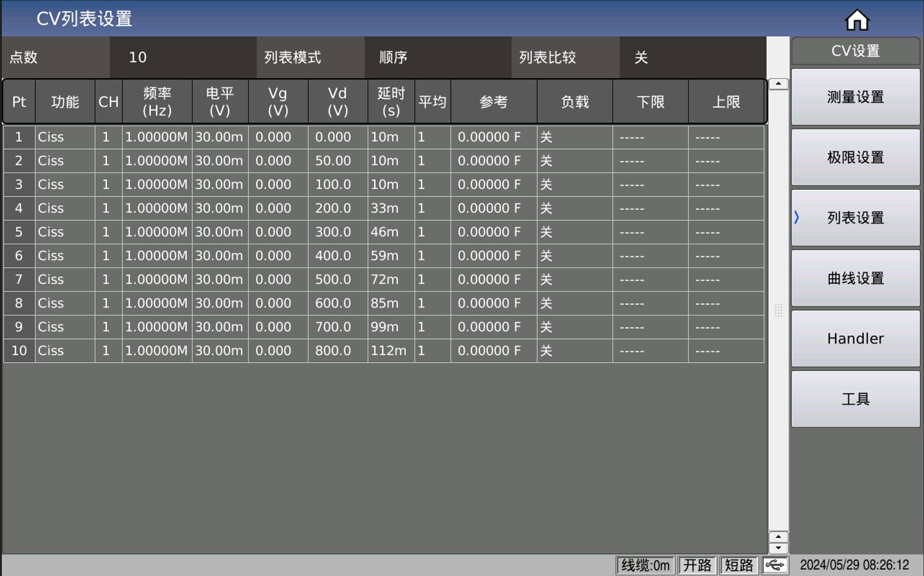924x576 pixels.
Task: Click the 短路 short-circuit correction button
Action: (740, 565)
